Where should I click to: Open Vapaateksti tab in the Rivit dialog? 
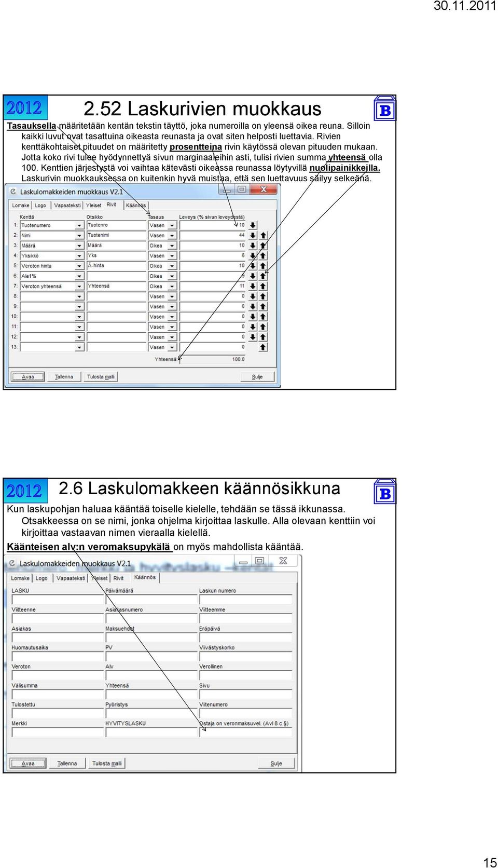(67, 206)
